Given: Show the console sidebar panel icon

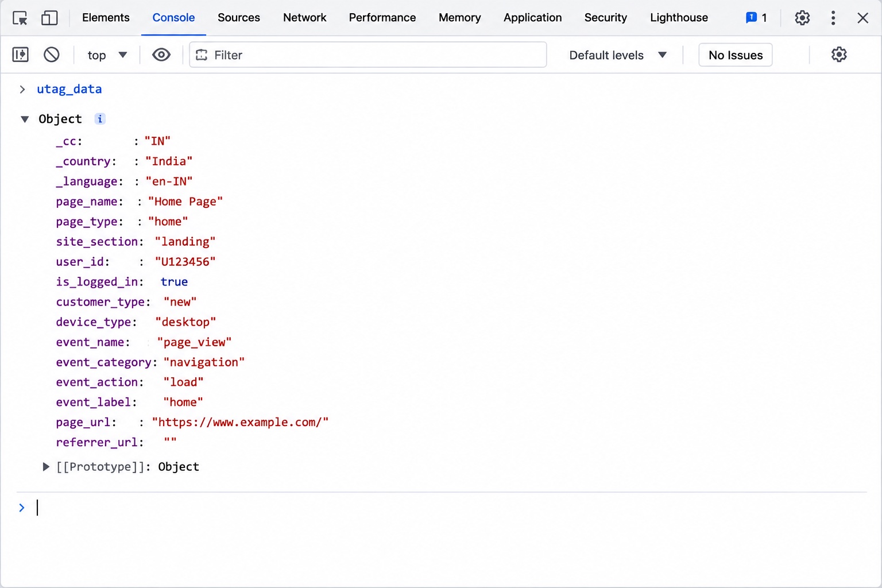Looking at the screenshot, I should 20,55.
